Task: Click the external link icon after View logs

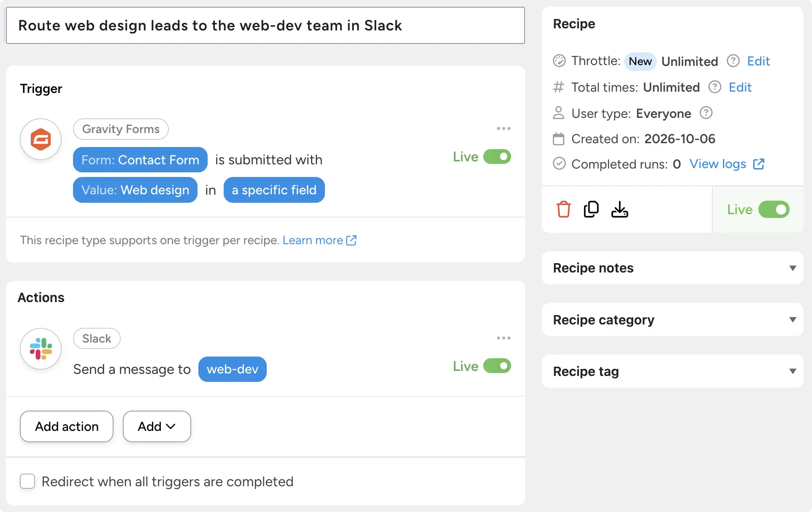Action: pyautogui.click(x=759, y=164)
